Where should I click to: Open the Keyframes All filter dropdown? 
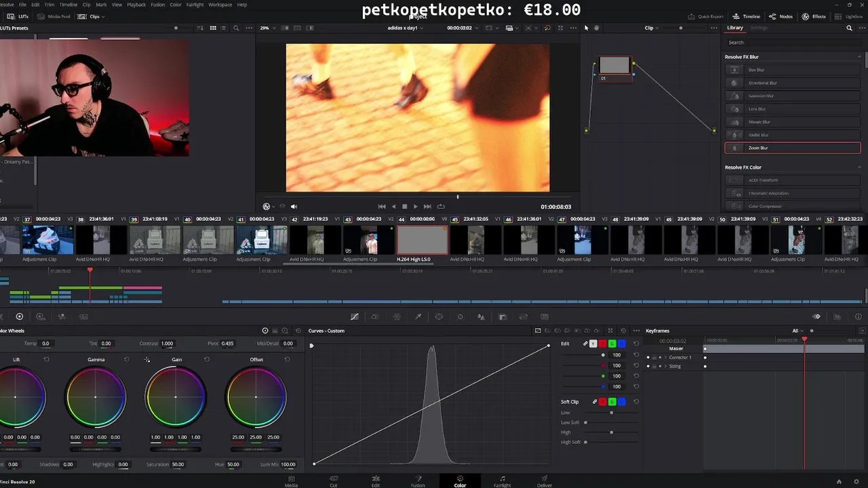tap(797, 331)
